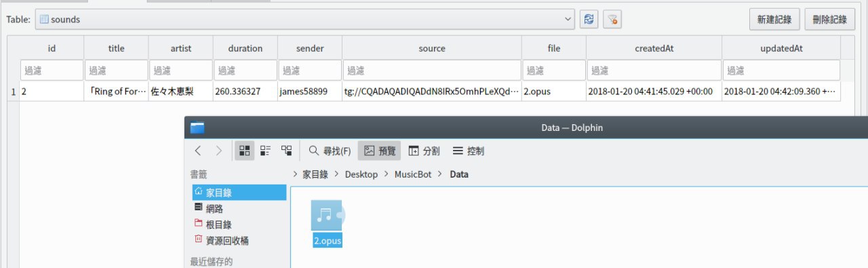
Task: Click Data in the breadcrumb path
Action: coord(459,174)
